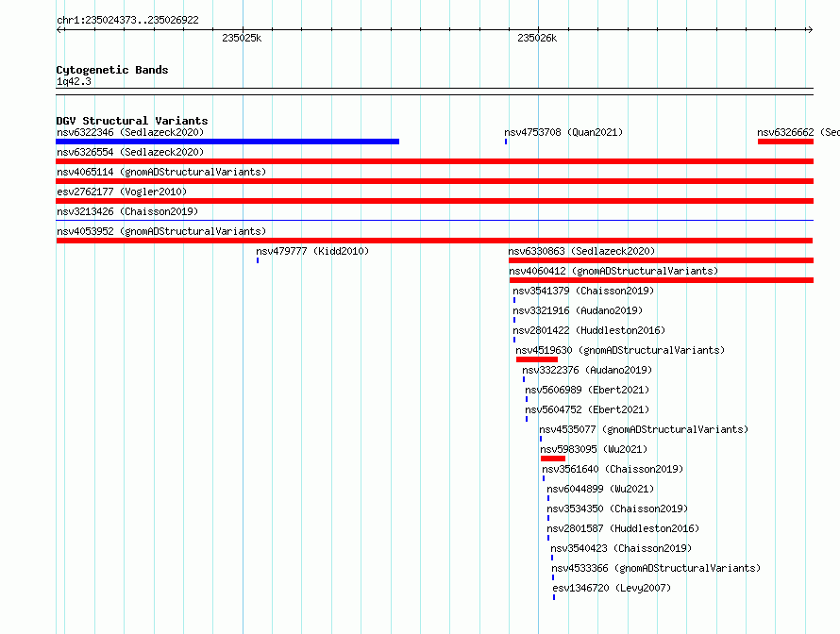The width and height of the screenshot is (840, 634).
Task: Open nsv4065114 (gnomADStructuralVariants) label
Action: (x=161, y=172)
